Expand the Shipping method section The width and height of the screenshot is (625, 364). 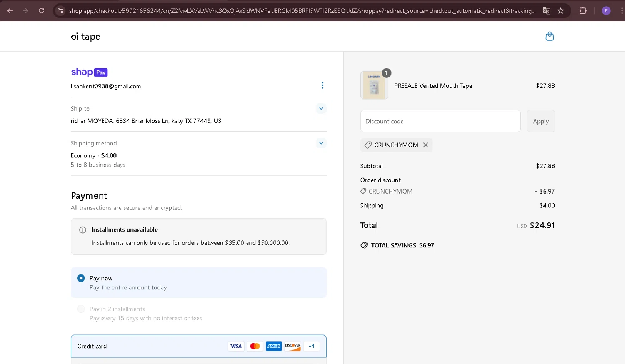(x=321, y=143)
